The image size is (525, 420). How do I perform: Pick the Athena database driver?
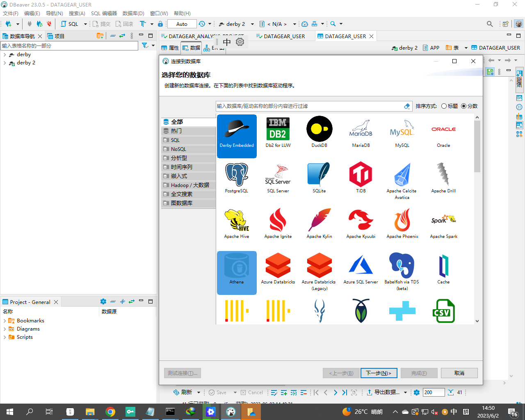coord(237,273)
